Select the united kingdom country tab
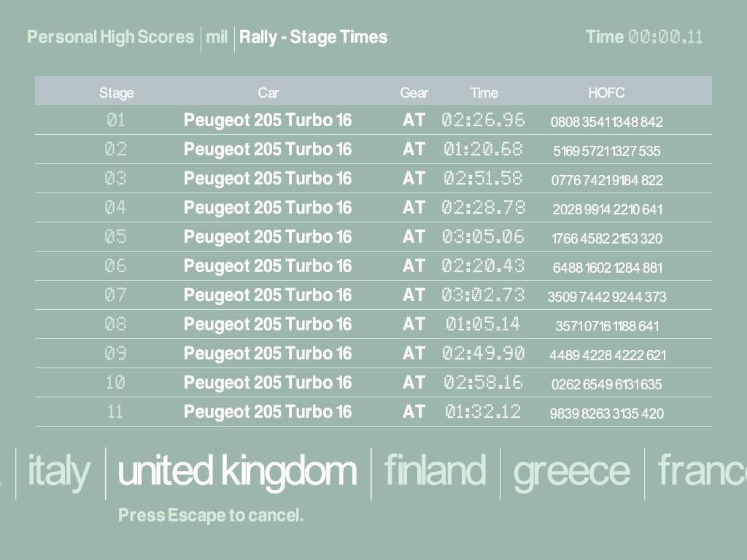 click(237, 471)
